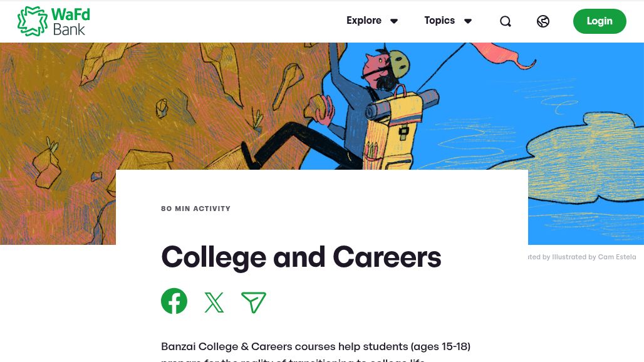
Task: Expand the Topics dropdown chevron
Action: click(x=468, y=21)
